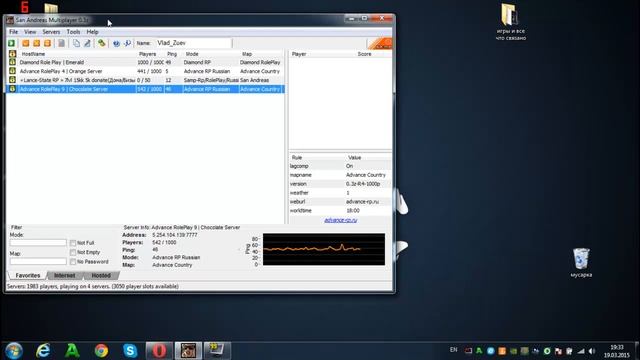
Task: Switch to the Favorites tab
Action: coord(28,276)
